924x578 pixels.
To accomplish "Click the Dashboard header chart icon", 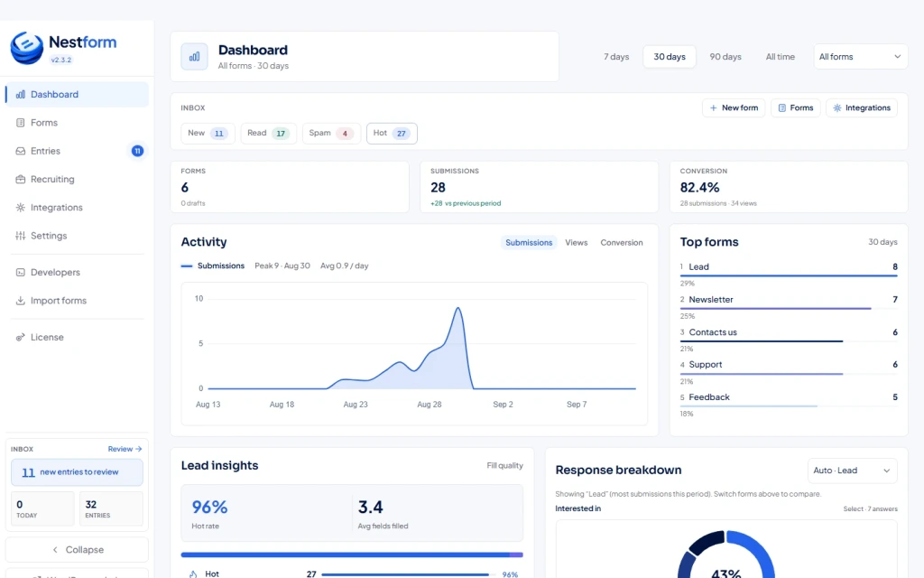I will [x=195, y=57].
